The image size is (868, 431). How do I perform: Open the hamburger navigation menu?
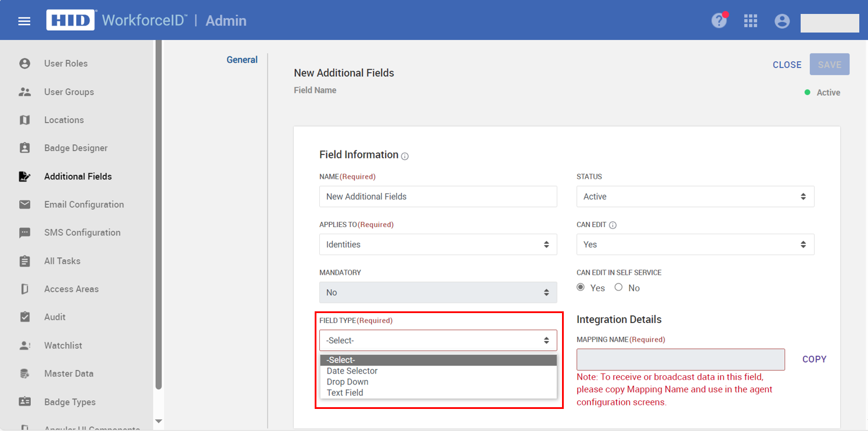(24, 21)
